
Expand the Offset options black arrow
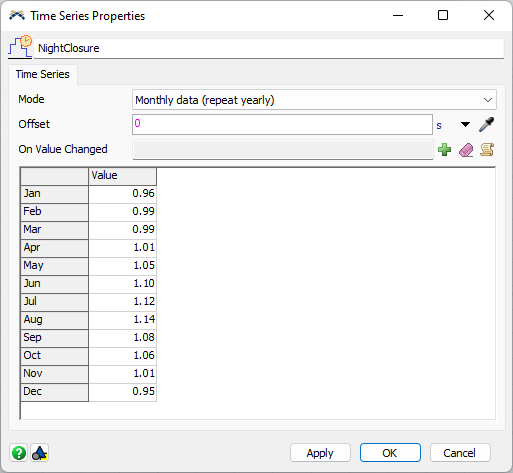pos(465,125)
